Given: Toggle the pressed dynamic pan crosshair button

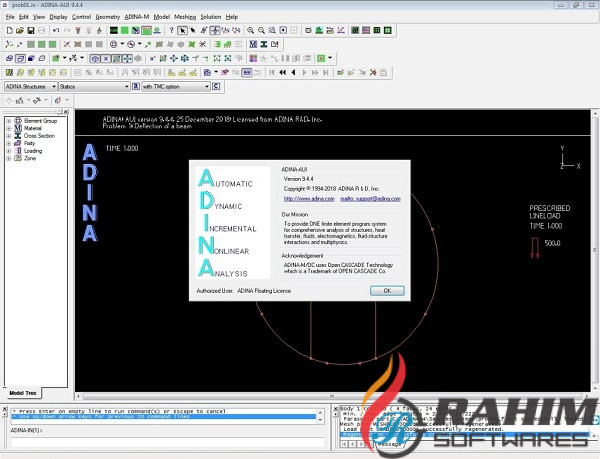Looking at the screenshot, I should click(x=215, y=30).
